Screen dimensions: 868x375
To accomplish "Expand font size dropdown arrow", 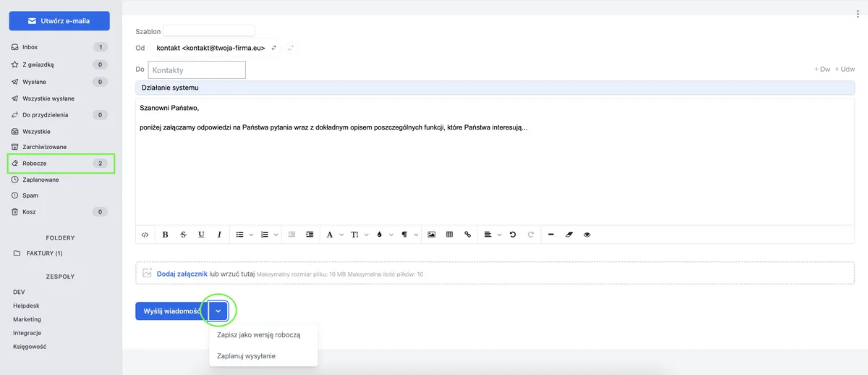I will (x=366, y=235).
